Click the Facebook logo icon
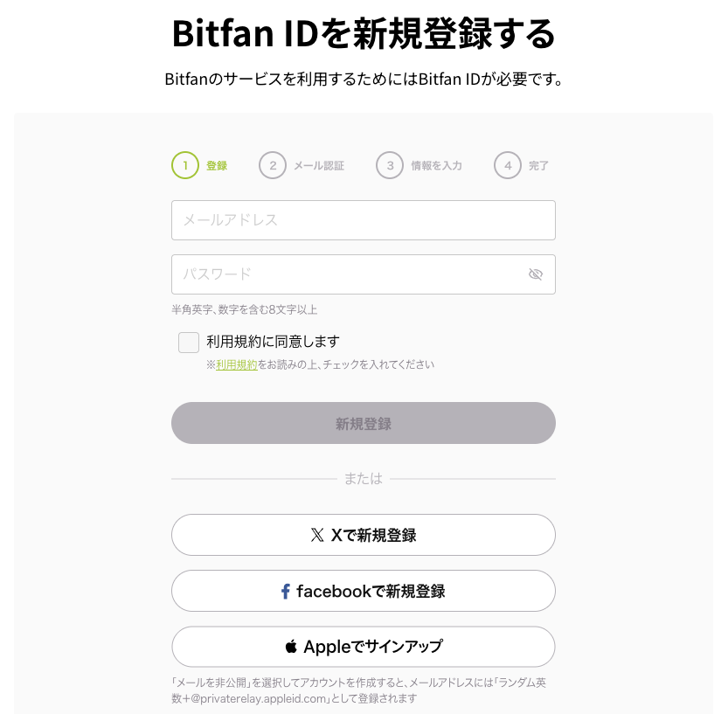 [x=285, y=592]
